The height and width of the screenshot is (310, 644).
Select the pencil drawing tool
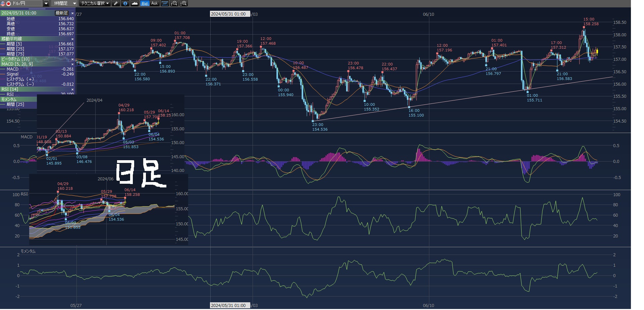116,3
